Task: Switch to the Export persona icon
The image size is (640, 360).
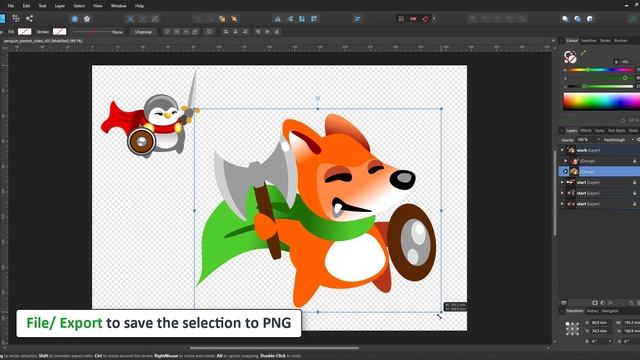Action: tap(29, 18)
